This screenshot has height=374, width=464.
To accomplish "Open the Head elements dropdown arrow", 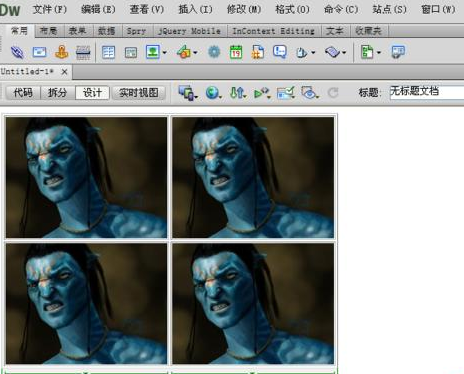I will point(313,52).
